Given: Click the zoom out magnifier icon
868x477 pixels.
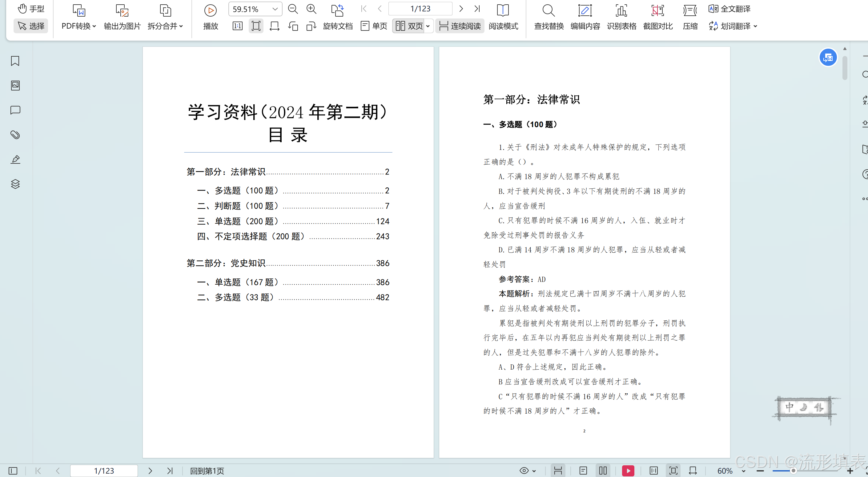Looking at the screenshot, I should tap(293, 10).
